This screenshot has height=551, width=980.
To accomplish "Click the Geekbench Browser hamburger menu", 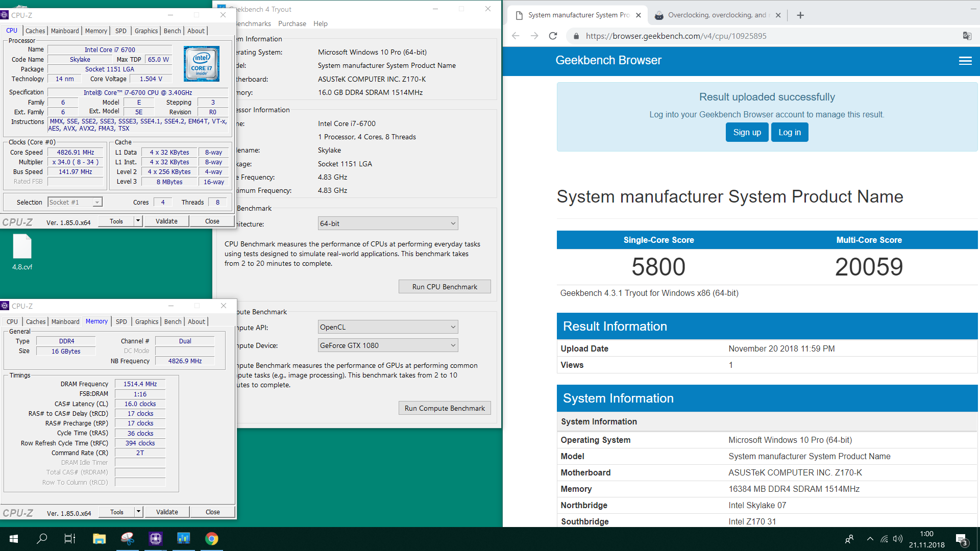I will coord(965,61).
